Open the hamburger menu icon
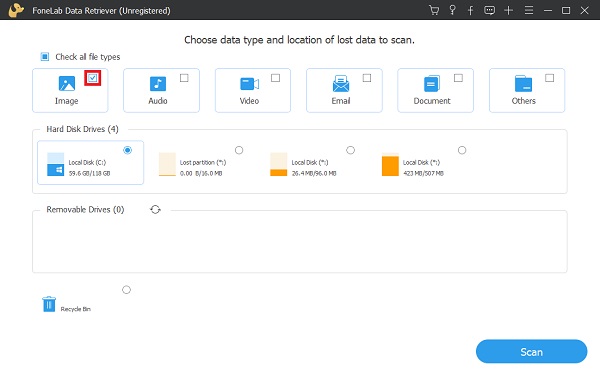The image size is (600, 378). click(x=529, y=10)
